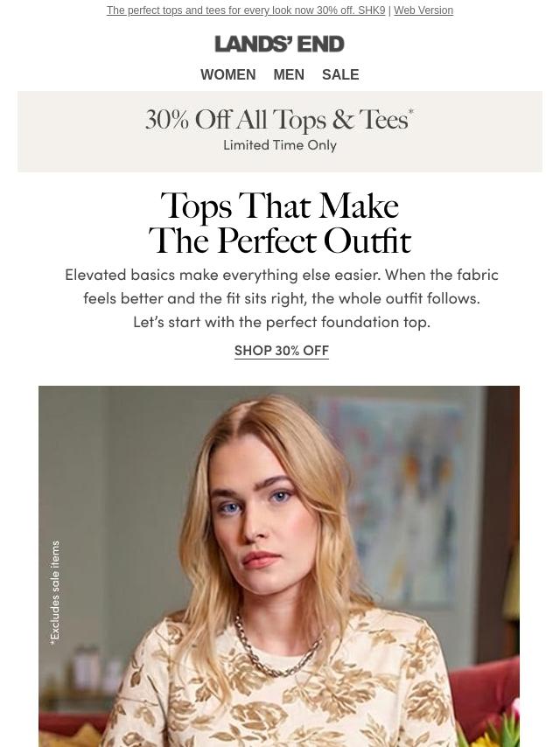The height and width of the screenshot is (747, 560).
Task: Open the Web Version link
Action: pos(423,10)
